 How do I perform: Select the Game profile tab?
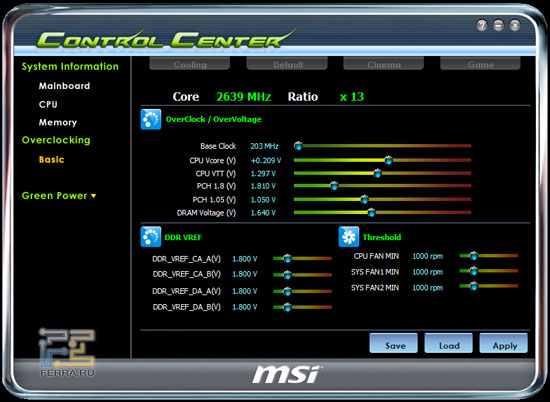pyautogui.click(x=480, y=64)
